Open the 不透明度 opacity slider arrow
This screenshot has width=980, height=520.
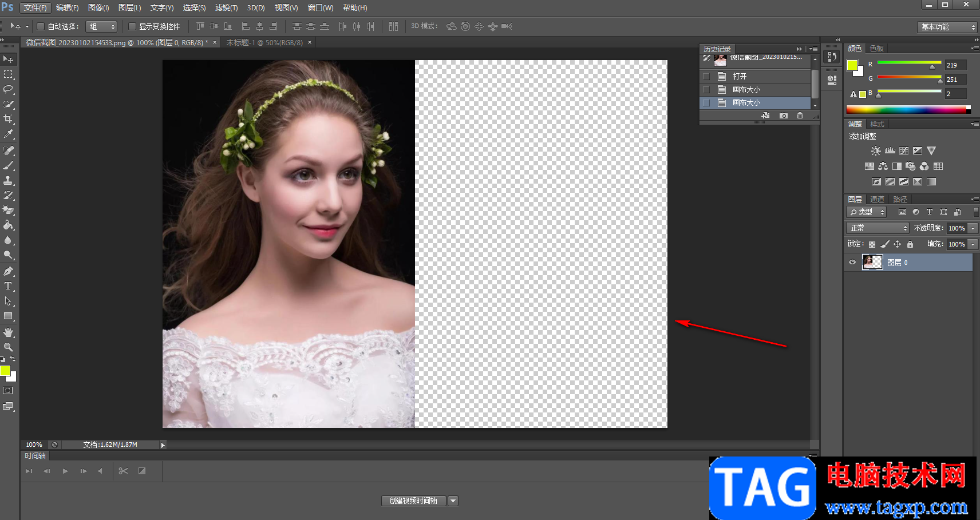point(973,228)
